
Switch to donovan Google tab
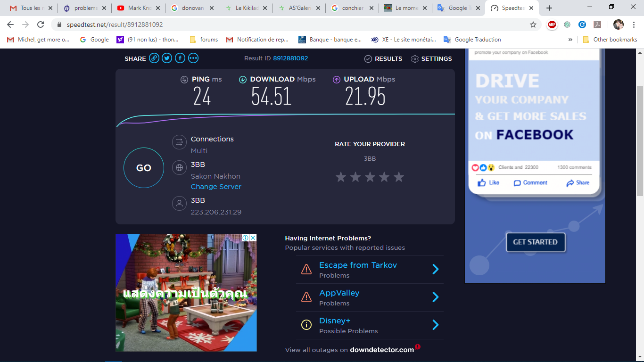pyautogui.click(x=191, y=8)
